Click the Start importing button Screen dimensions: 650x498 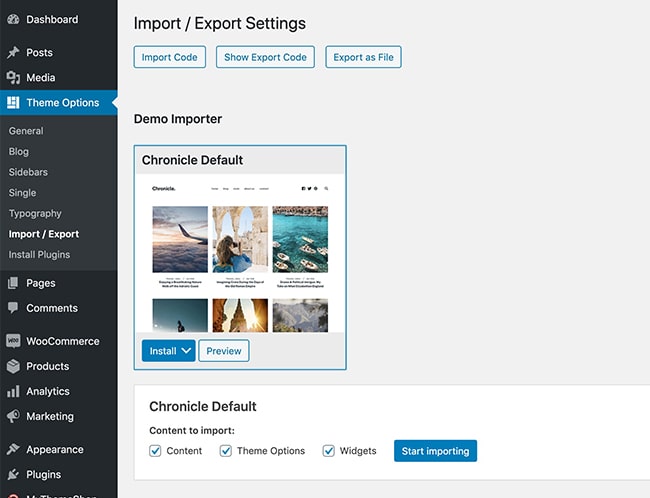click(435, 451)
